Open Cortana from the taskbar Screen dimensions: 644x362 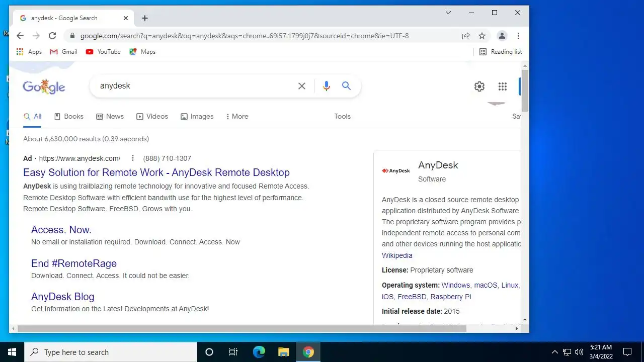[209, 352]
